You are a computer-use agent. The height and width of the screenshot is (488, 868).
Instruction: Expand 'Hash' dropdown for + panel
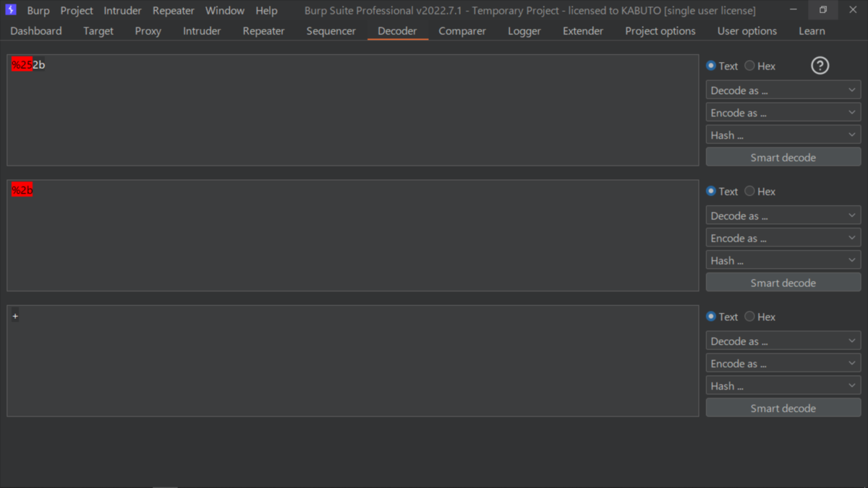pyautogui.click(x=783, y=386)
